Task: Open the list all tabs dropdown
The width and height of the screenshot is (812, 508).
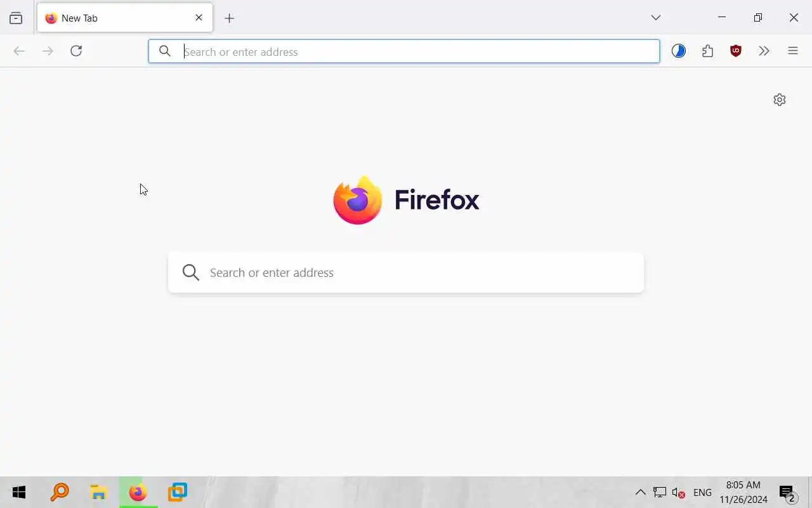Action: [x=656, y=18]
